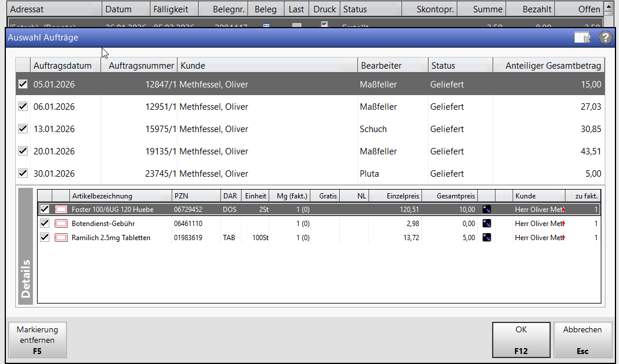Click Markierung entfernen F5 button
The width and height of the screenshot is (619, 364).
(36, 340)
